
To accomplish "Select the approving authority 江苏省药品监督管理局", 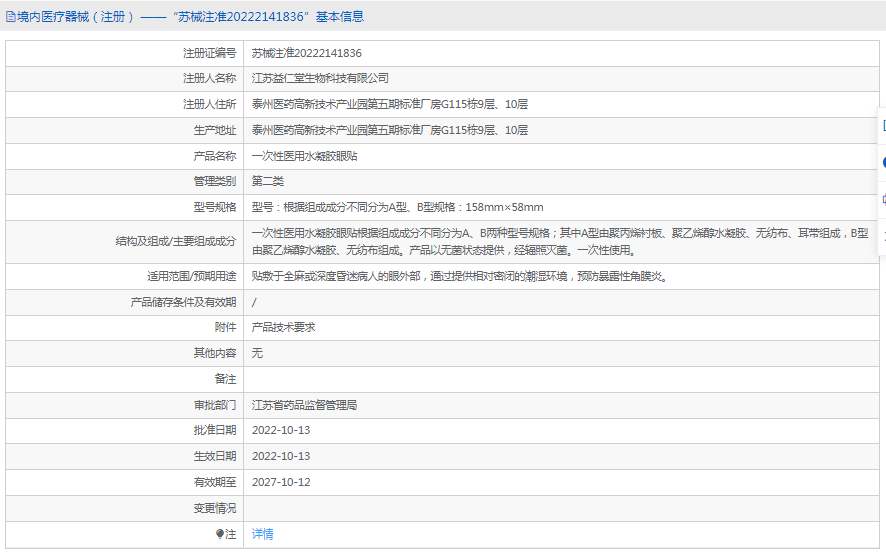I will 305,405.
